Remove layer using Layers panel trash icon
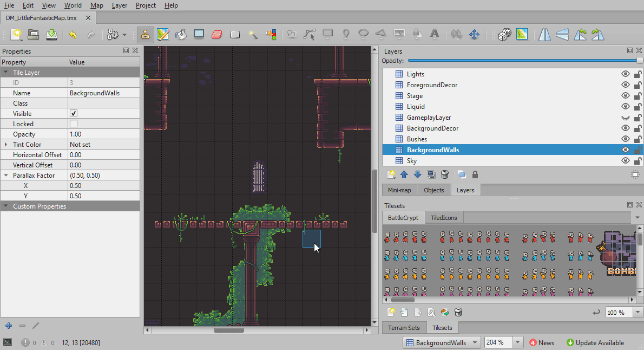The image size is (644, 350). tap(444, 174)
